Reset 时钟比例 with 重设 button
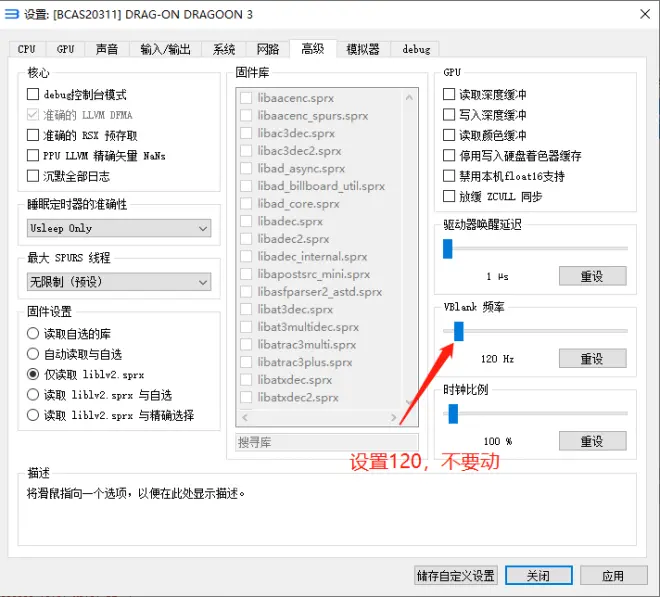660x597 pixels. coord(592,441)
